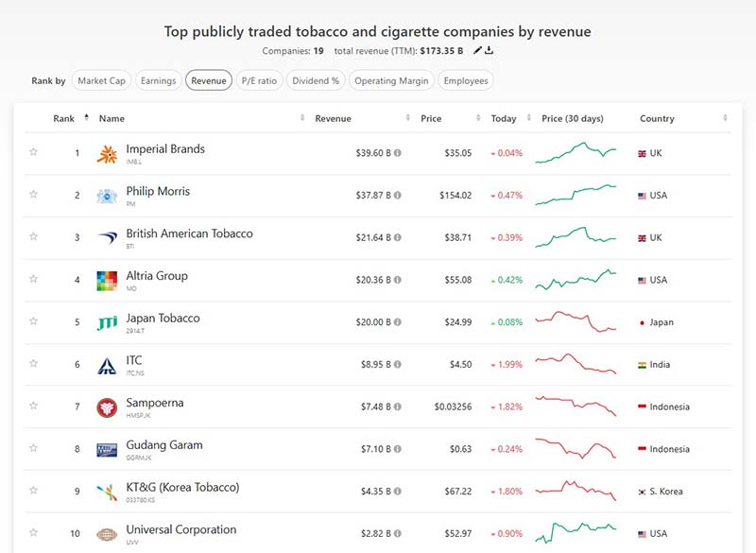This screenshot has width=756, height=553.
Task: Click the download icon beside total revenue
Action: click(x=490, y=50)
